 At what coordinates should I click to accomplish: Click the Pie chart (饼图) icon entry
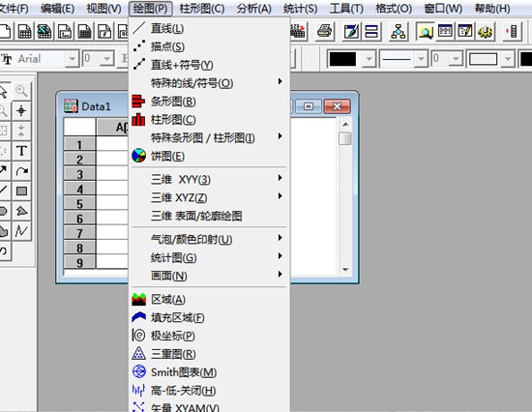[x=138, y=156]
